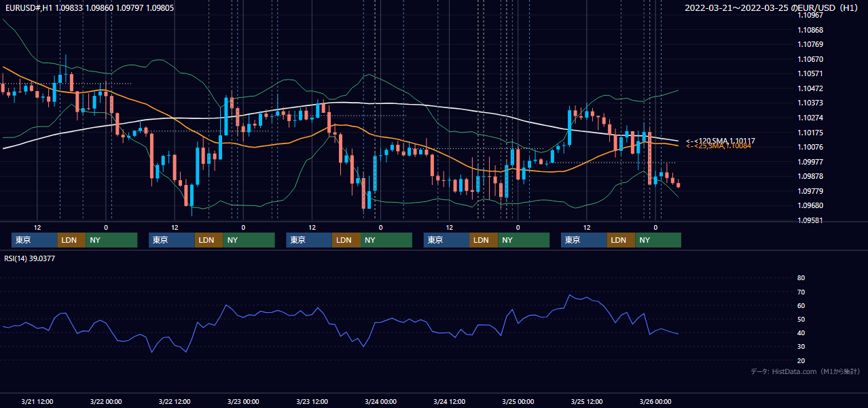Screen dimensions: 868x408
Task: Click the 3/22 00:00 date label
Action: (106, 402)
